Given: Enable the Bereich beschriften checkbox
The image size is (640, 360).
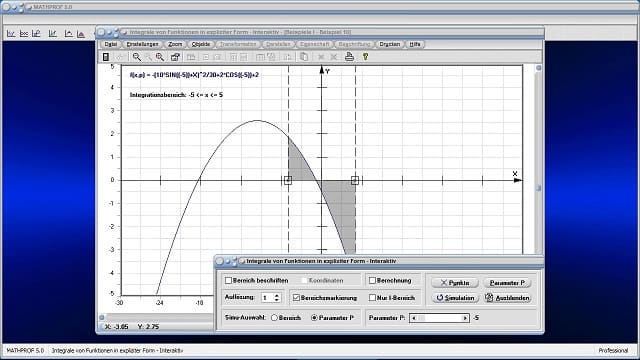Looking at the screenshot, I should coord(229,281).
